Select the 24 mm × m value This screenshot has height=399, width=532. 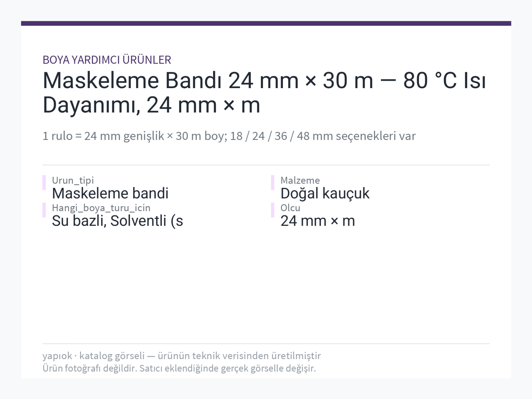(318, 221)
